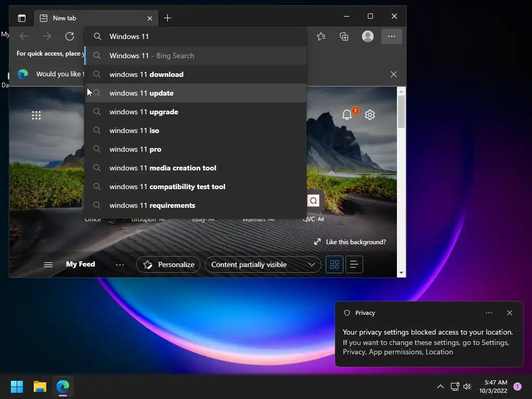
Task: Dismiss the Would you like banner
Action: tap(394, 74)
